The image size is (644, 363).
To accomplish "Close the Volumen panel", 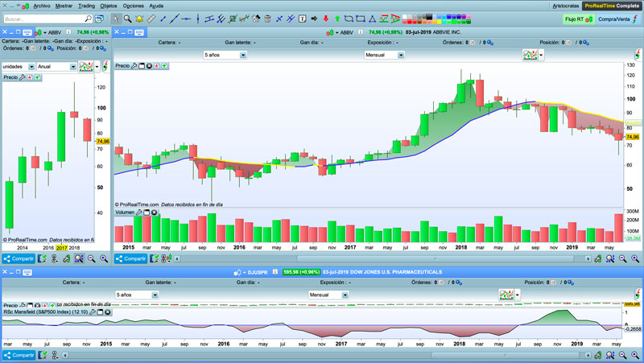I will point(154,212).
